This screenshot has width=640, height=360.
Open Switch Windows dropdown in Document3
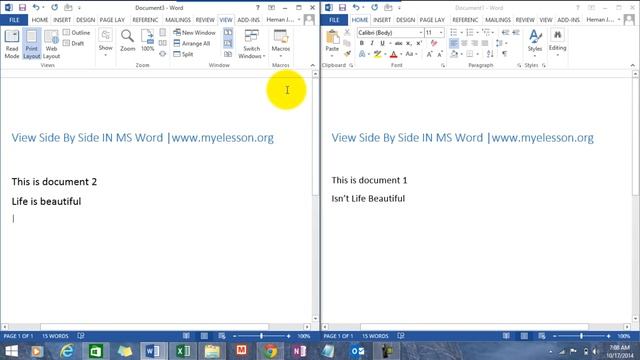(251, 44)
